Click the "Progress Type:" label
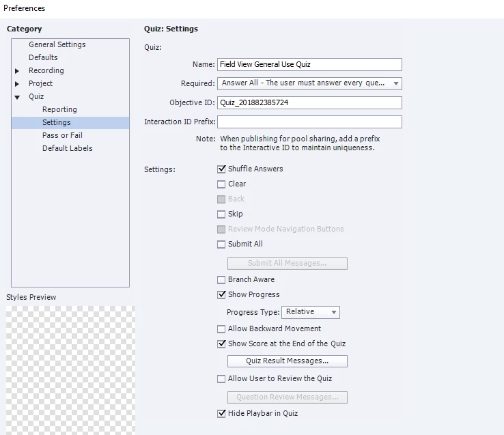 tap(253, 312)
